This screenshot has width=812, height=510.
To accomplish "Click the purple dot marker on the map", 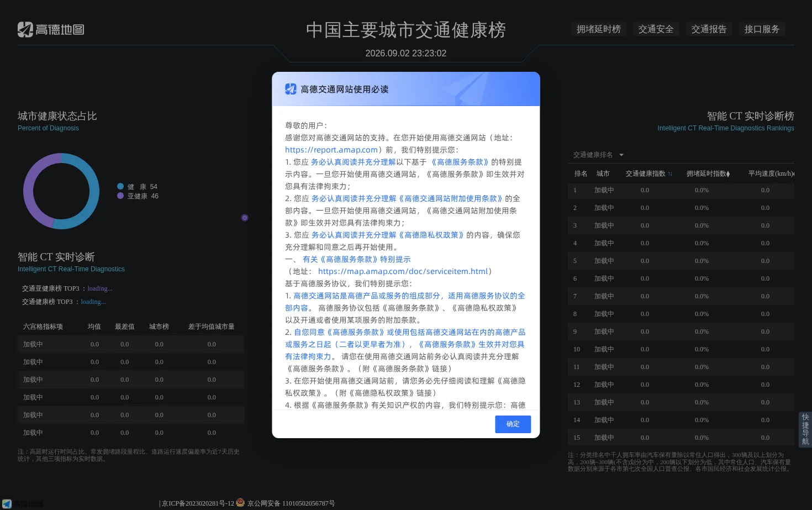I will (245, 218).
